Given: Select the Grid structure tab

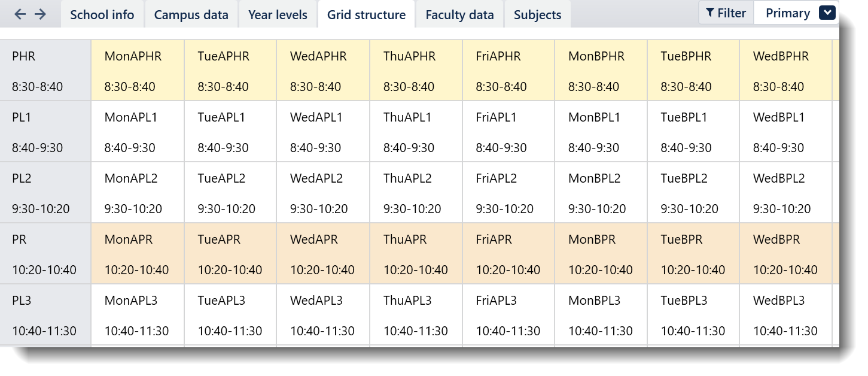Looking at the screenshot, I should tap(366, 15).
